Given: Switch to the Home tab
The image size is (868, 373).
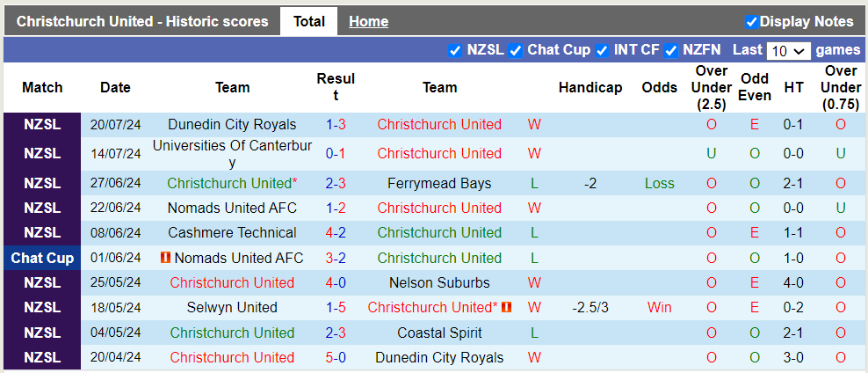Looking at the screenshot, I should [368, 22].
